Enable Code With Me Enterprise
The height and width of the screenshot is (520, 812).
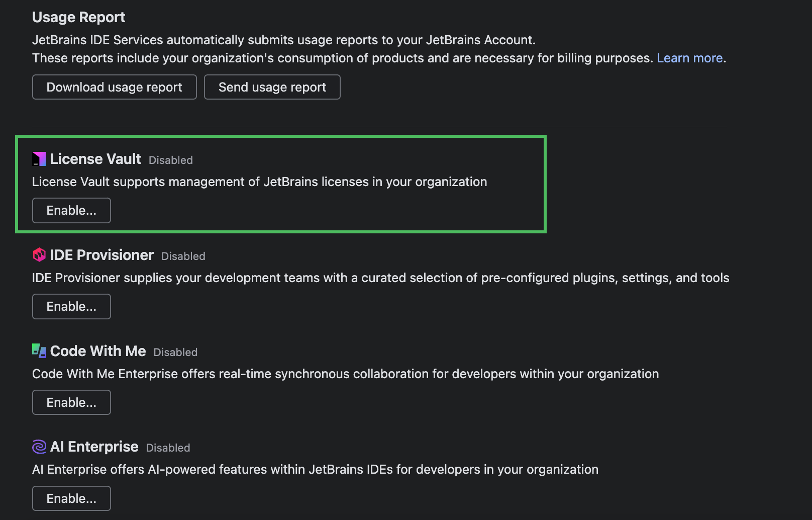pyautogui.click(x=71, y=402)
